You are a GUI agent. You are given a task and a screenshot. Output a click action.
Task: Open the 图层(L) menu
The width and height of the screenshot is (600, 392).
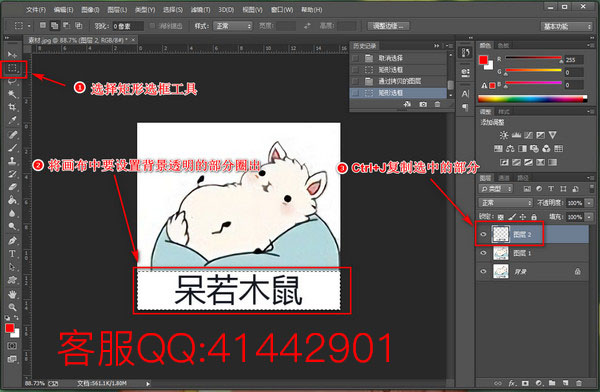(x=117, y=10)
